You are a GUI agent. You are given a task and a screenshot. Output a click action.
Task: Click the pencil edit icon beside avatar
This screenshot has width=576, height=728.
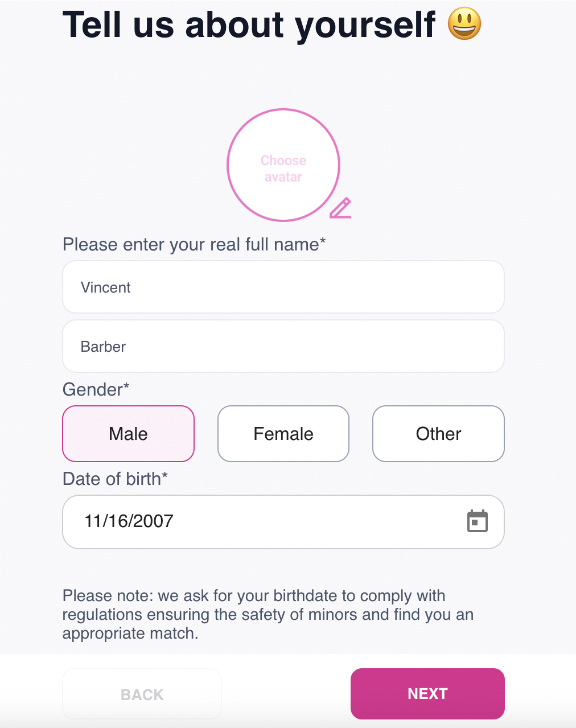click(340, 208)
